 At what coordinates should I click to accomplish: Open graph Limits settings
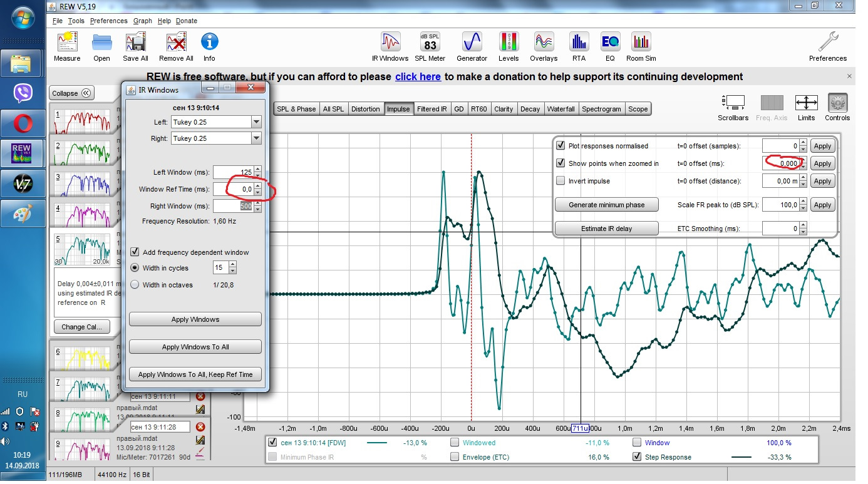pos(806,102)
